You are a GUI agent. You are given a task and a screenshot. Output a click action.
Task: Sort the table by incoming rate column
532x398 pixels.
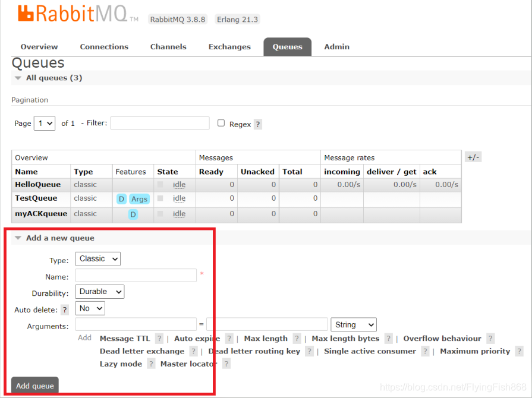pos(342,172)
